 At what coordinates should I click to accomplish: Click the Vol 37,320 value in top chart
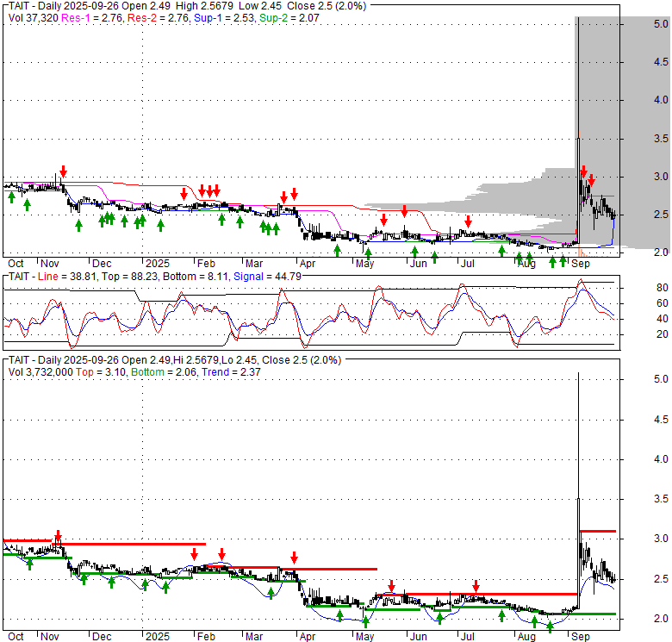[x=34, y=18]
